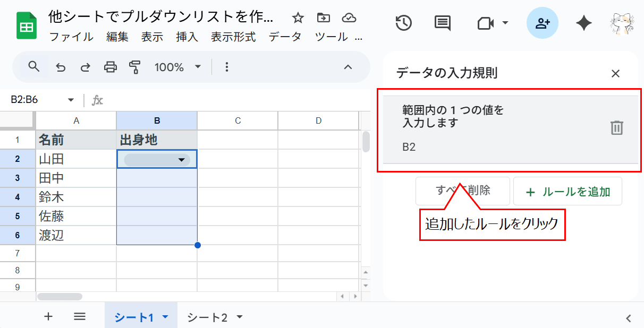Add a new sheet with the plus icon
This screenshot has height=328, width=644.
tap(48, 316)
